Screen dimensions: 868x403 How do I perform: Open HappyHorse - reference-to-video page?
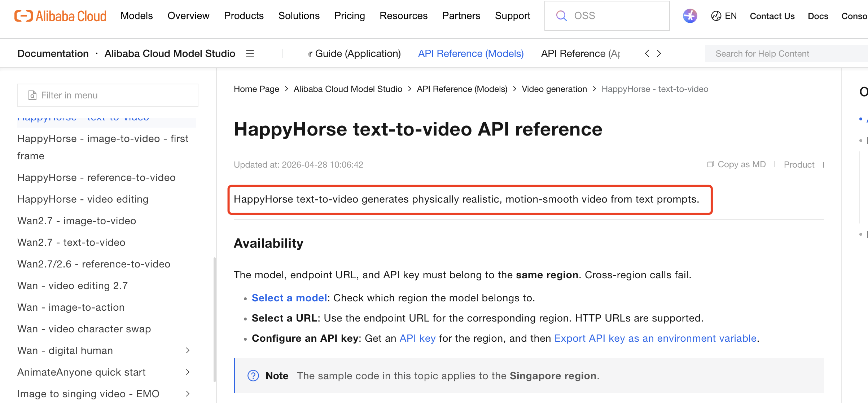[96, 177]
